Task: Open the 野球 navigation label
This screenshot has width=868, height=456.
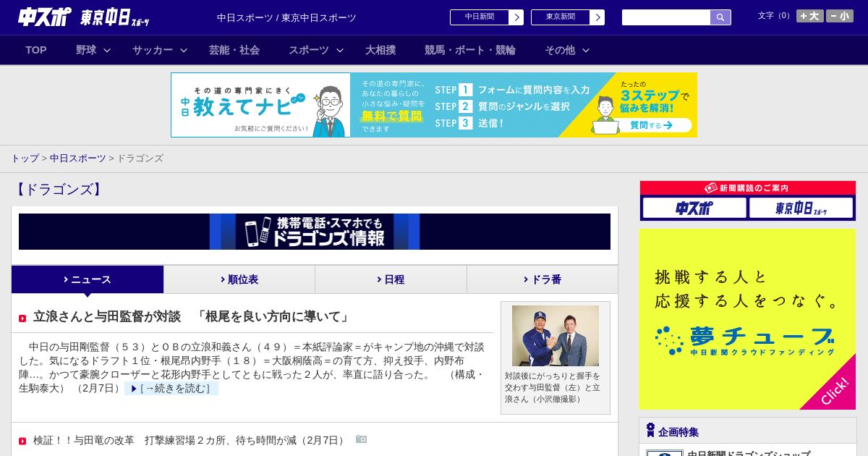Action: [86, 50]
